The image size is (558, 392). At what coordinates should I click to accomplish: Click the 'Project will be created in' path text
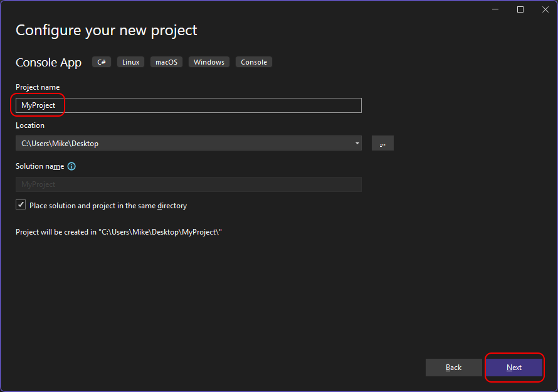click(119, 232)
